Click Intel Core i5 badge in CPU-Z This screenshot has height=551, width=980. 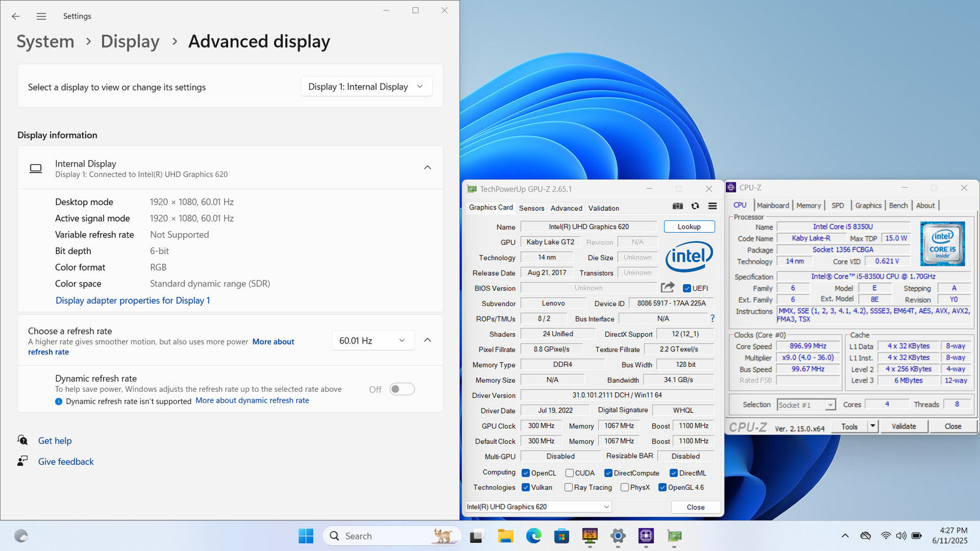pos(943,244)
